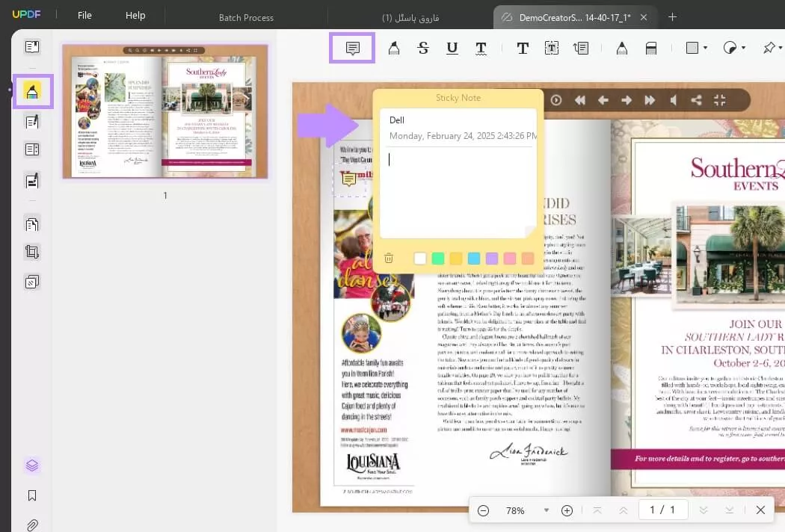Set sticky note color to green
The image size is (785, 532).
pos(438,259)
